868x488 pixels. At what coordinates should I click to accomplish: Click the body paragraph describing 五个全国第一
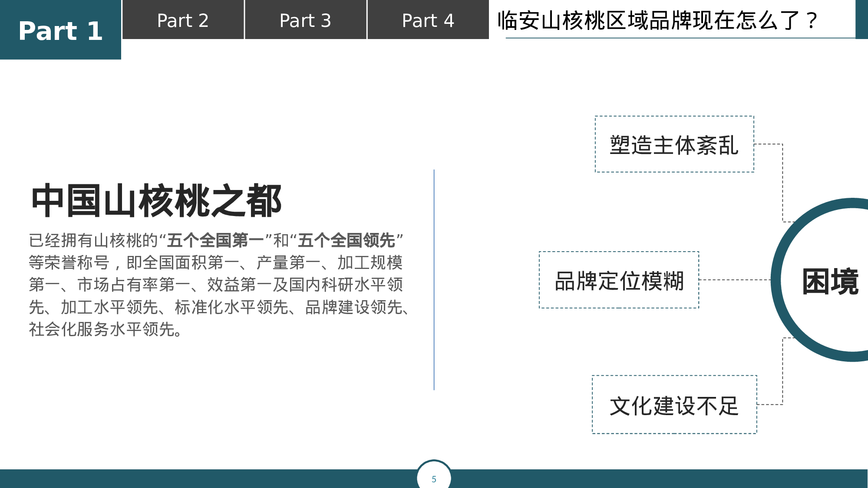217,282
